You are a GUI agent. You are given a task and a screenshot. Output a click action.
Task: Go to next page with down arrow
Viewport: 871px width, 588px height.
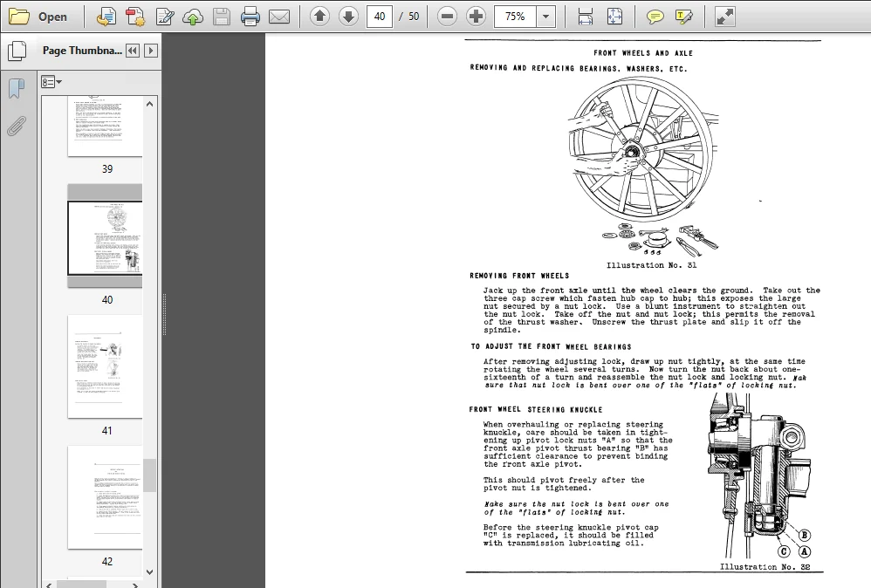pyautogui.click(x=348, y=17)
